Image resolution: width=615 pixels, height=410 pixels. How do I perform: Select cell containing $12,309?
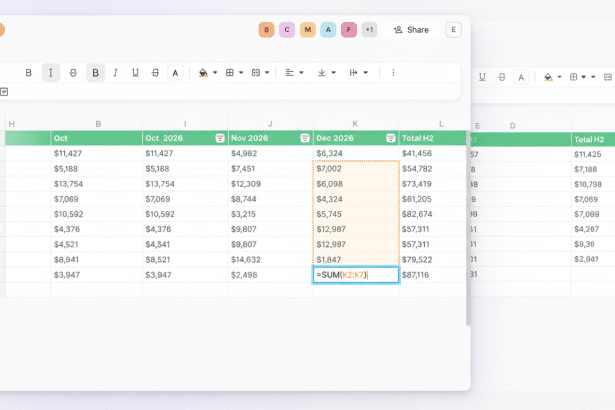(x=271, y=184)
